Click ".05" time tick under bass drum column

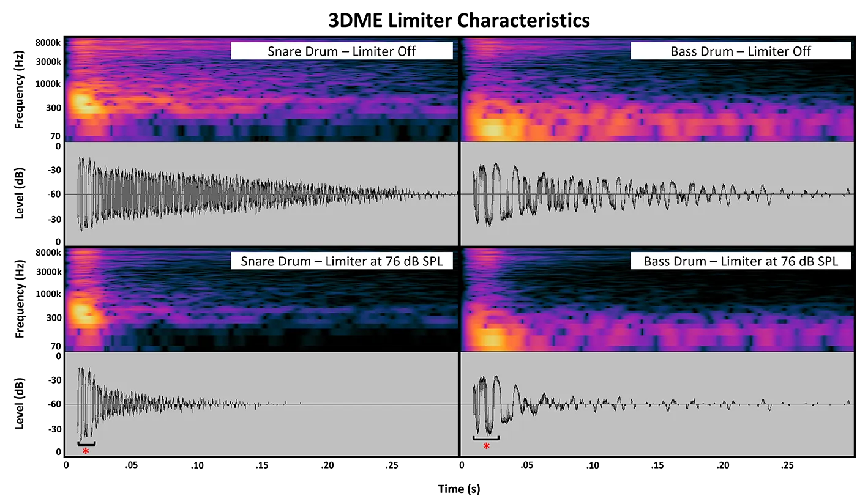point(526,465)
